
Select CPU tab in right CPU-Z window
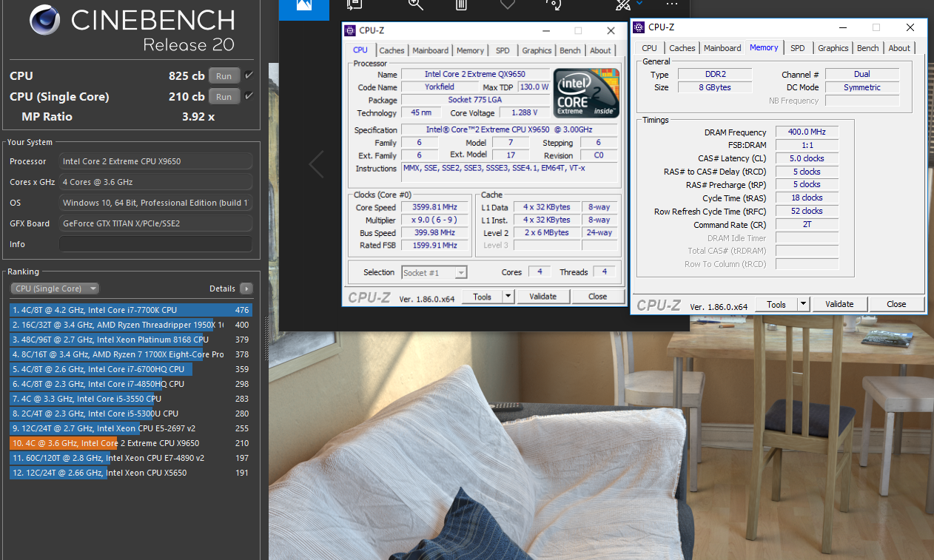pos(649,48)
